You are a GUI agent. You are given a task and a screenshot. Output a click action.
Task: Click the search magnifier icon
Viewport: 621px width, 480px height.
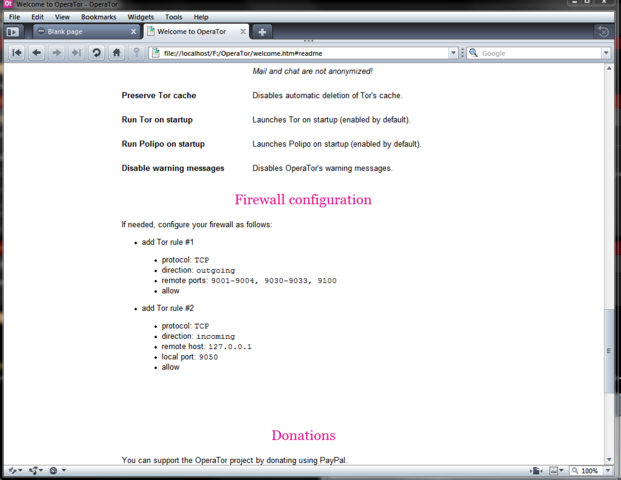point(473,53)
